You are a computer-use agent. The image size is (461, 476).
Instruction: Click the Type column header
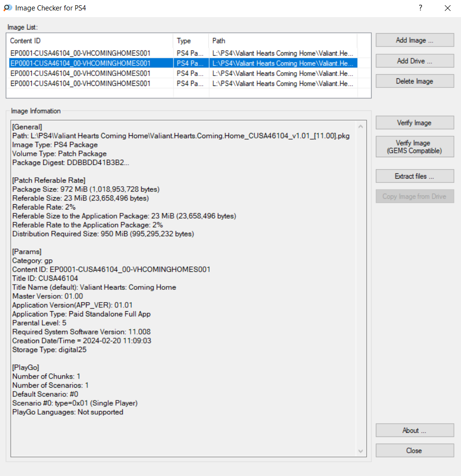pyautogui.click(x=191, y=41)
